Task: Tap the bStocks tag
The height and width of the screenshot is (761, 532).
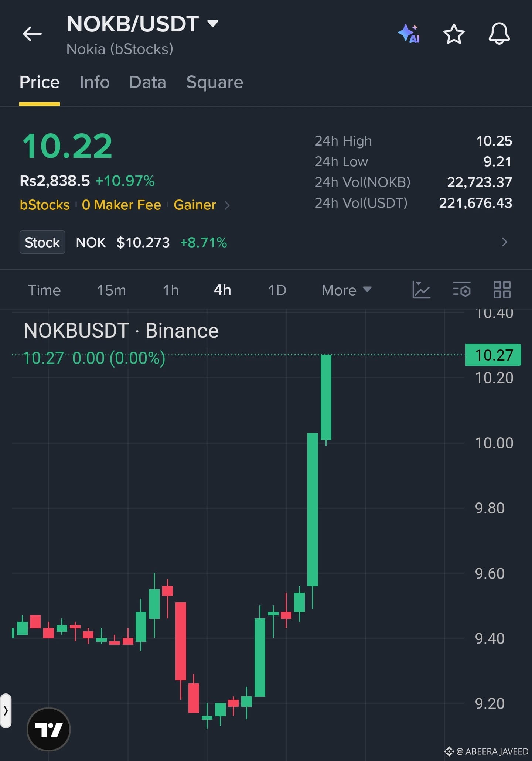Action: click(x=45, y=205)
